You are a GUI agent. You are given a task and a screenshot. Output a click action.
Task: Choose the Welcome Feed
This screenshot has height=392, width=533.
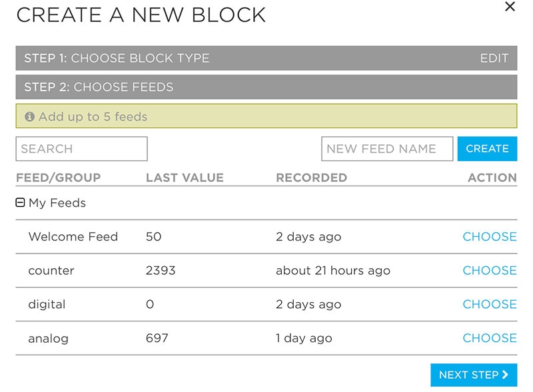pyautogui.click(x=490, y=237)
